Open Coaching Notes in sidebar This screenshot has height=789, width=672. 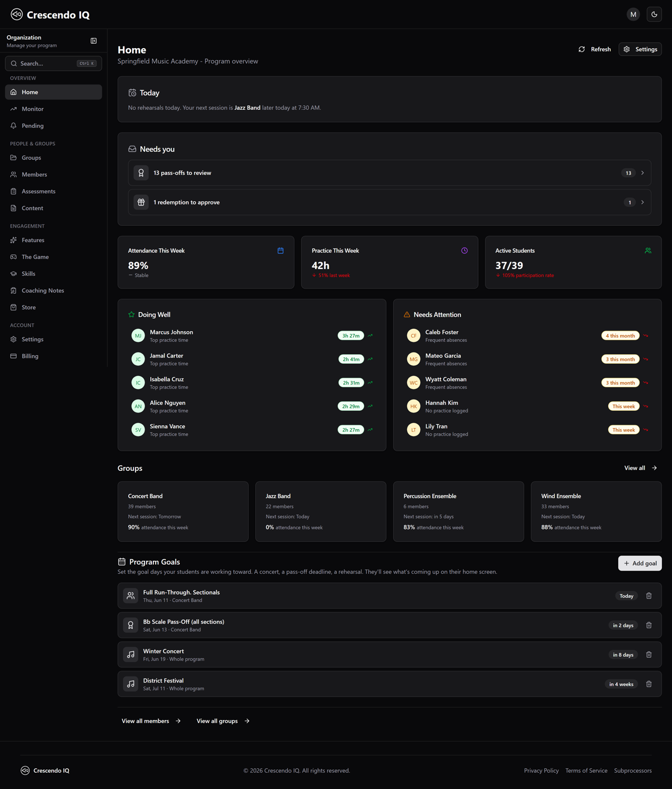click(54, 290)
